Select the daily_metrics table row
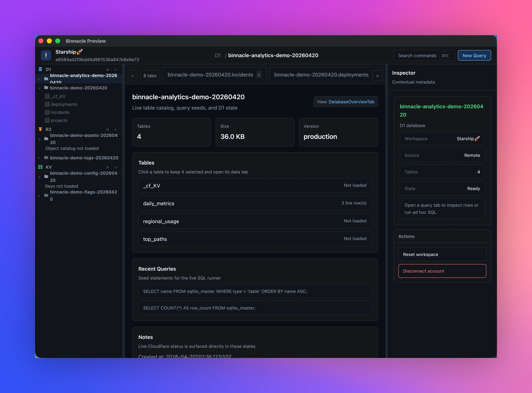The height and width of the screenshot is (393, 532). point(255,203)
